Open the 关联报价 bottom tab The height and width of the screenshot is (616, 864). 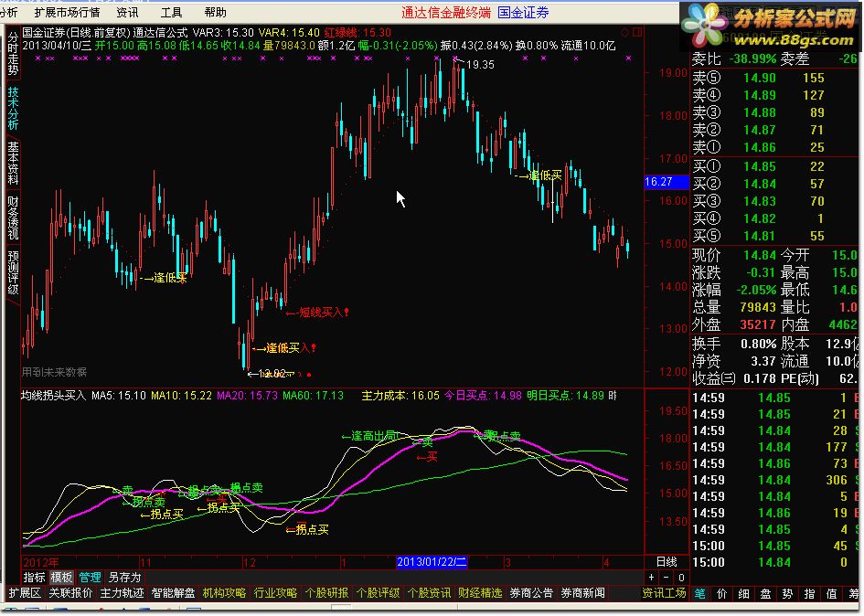70,593
